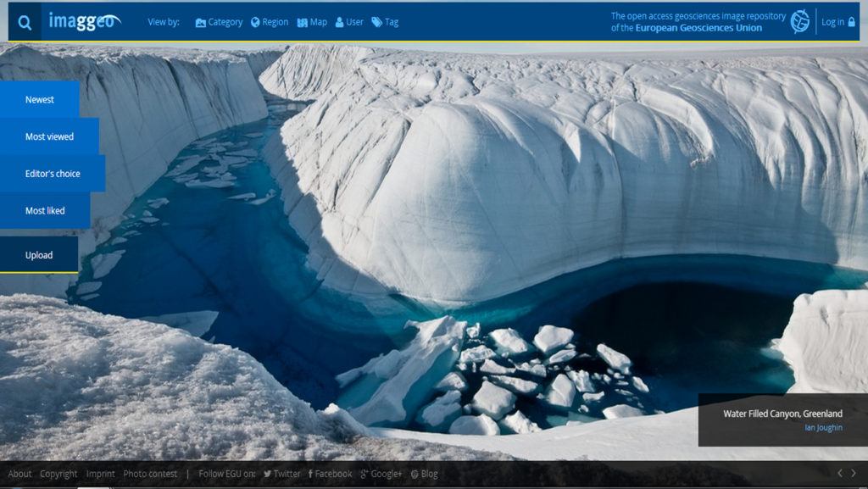Viewport: 868px width, 489px height.
Task: Open the Copyright footer link
Action: [x=58, y=474]
